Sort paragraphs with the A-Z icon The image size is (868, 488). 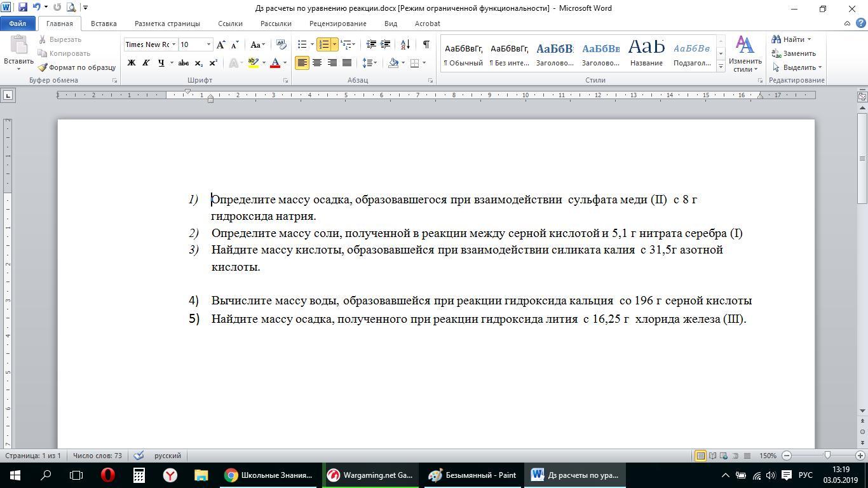coord(406,44)
